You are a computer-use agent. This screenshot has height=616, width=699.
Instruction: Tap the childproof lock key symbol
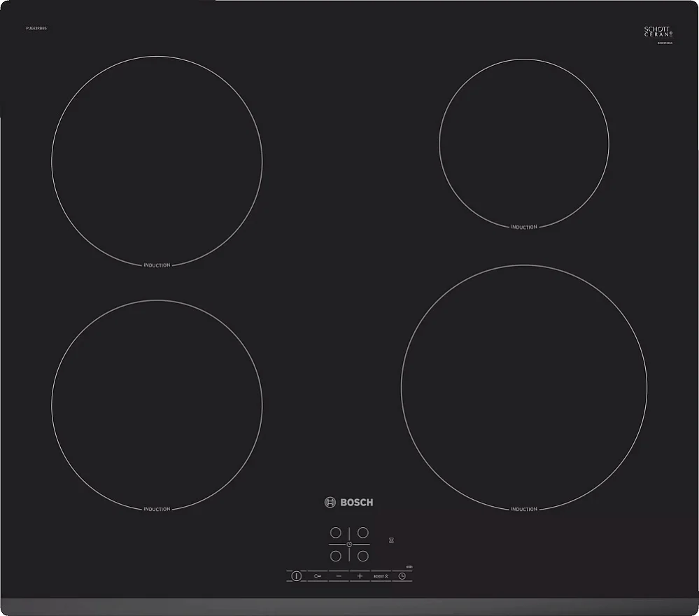318,576
